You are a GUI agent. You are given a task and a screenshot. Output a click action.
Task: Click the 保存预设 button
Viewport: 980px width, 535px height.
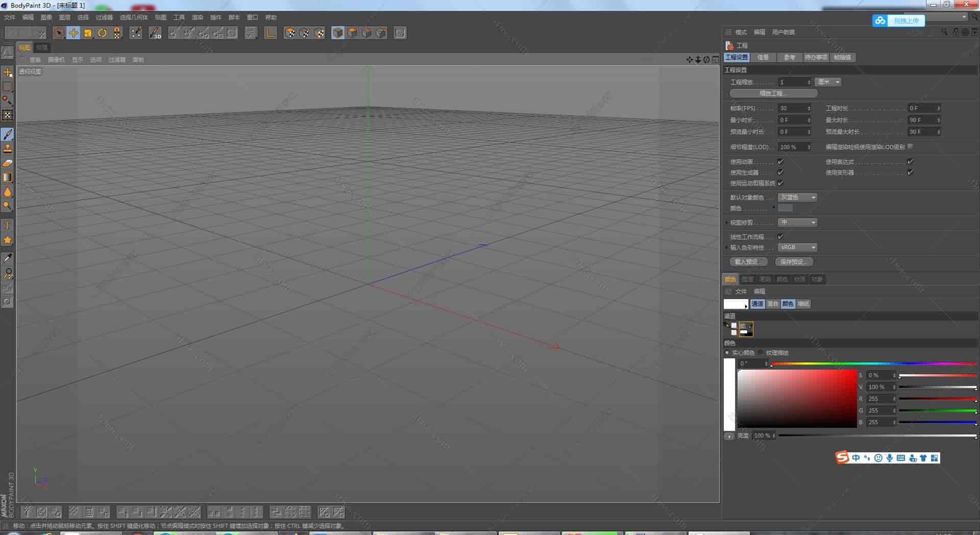[x=794, y=262]
